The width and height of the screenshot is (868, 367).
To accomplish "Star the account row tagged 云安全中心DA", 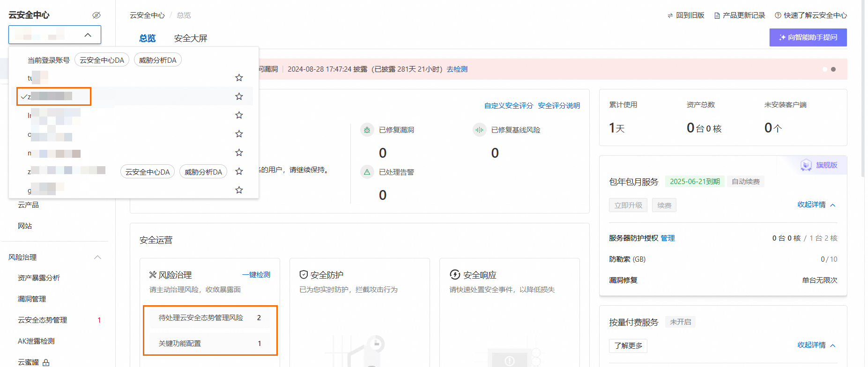I will pyautogui.click(x=239, y=171).
